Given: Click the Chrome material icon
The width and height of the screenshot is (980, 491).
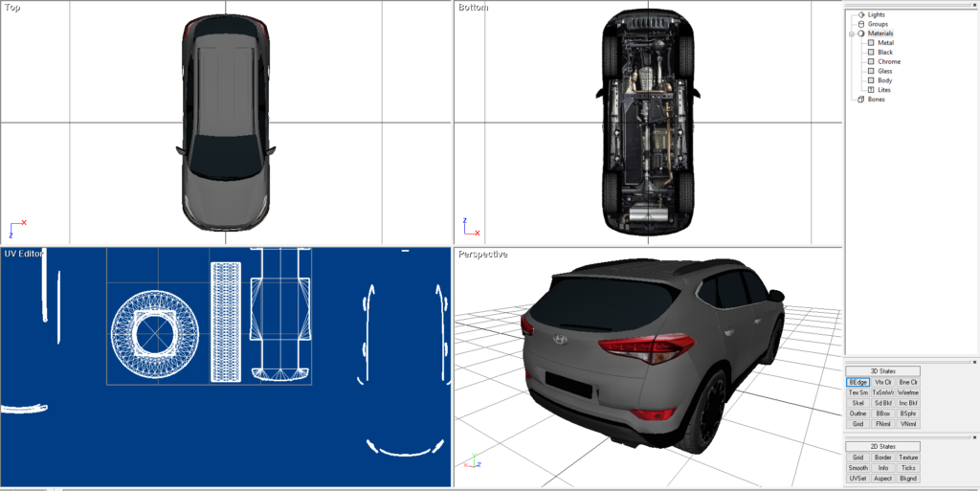Looking at the screenshot, I should pos(870,61).
